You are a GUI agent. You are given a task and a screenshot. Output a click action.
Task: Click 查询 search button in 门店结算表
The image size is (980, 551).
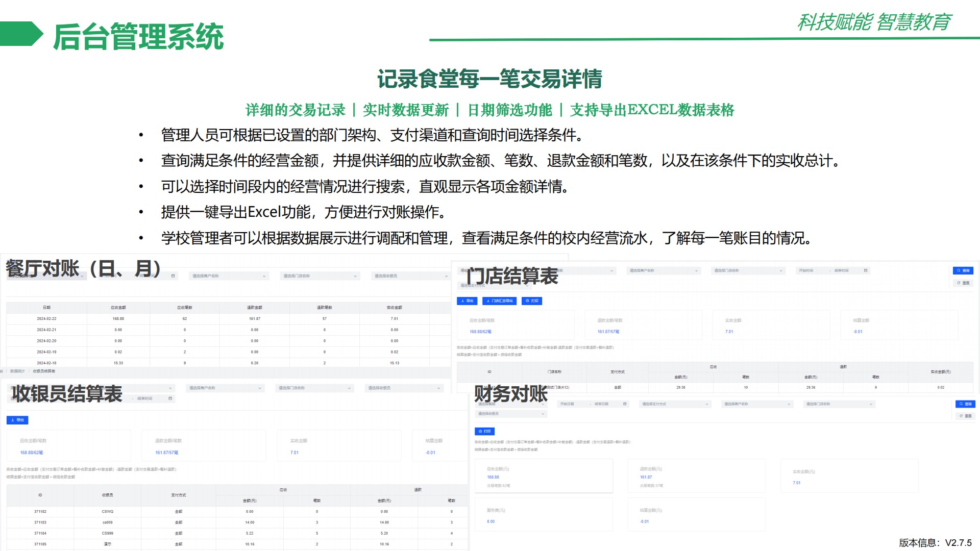963,270
